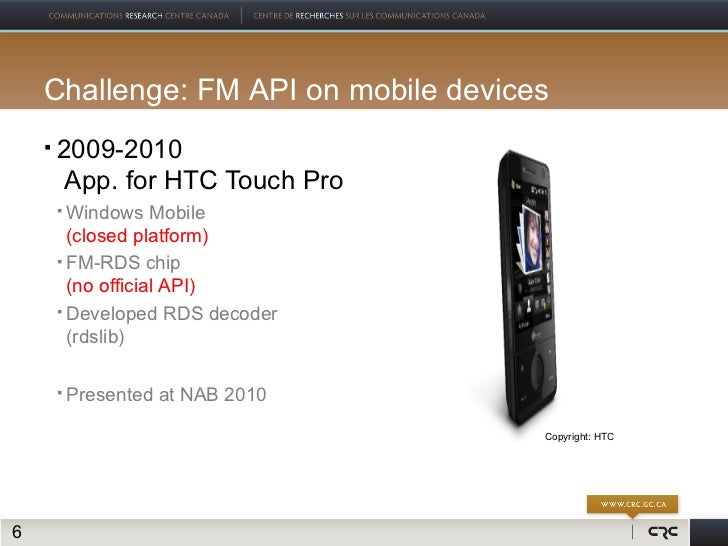Select the '(rdslib)' text

[x=95, y=338]
